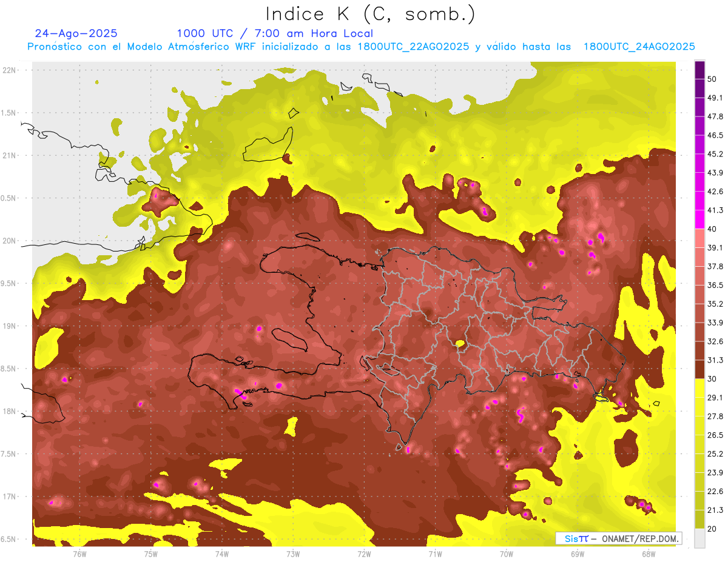
Task: Click the legend value "26.5"
Action: tap(715, 435)
